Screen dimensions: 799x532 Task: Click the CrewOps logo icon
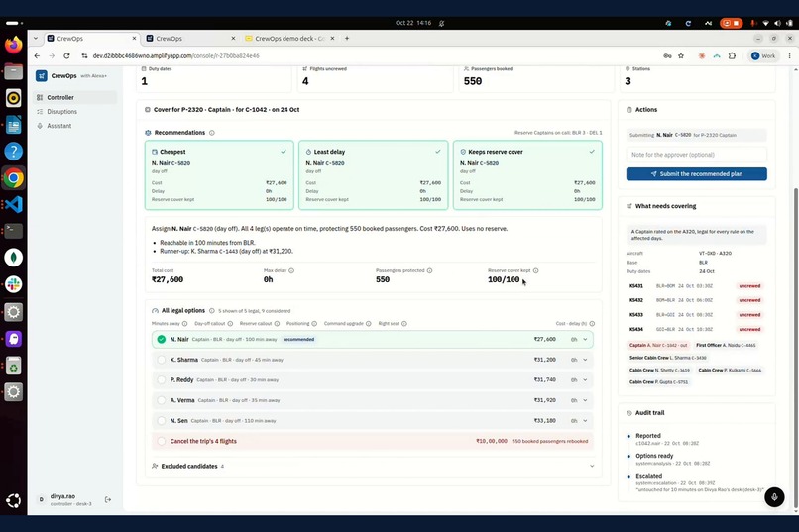tap(42, 76)
